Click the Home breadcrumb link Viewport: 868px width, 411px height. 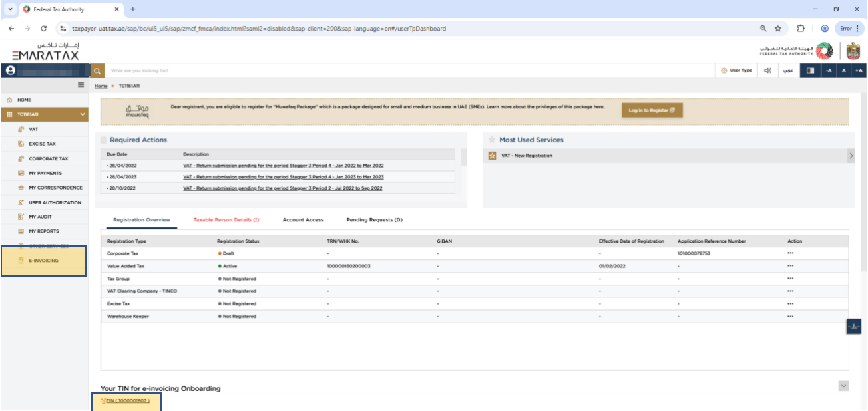click(x=101, y=86)
